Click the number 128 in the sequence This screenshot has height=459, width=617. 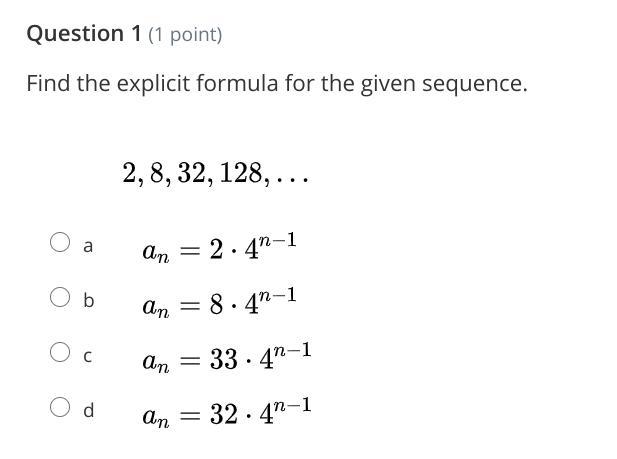click(x=241, y=173)
